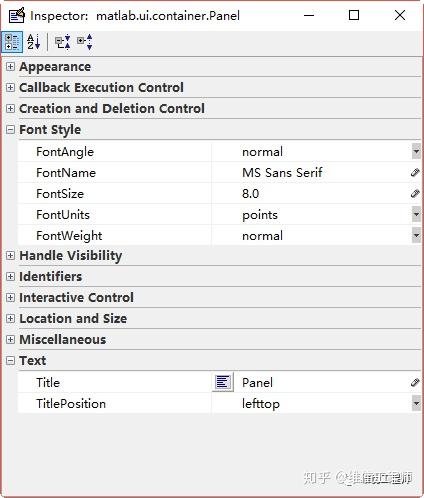Sort properties alphabetically with A-Z icon
Image resolution: width=424 pixels, height=498 pixels.
34,42
